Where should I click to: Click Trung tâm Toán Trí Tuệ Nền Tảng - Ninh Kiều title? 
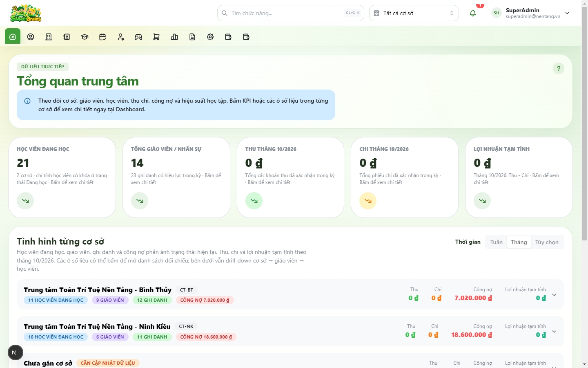pos(97,327)
